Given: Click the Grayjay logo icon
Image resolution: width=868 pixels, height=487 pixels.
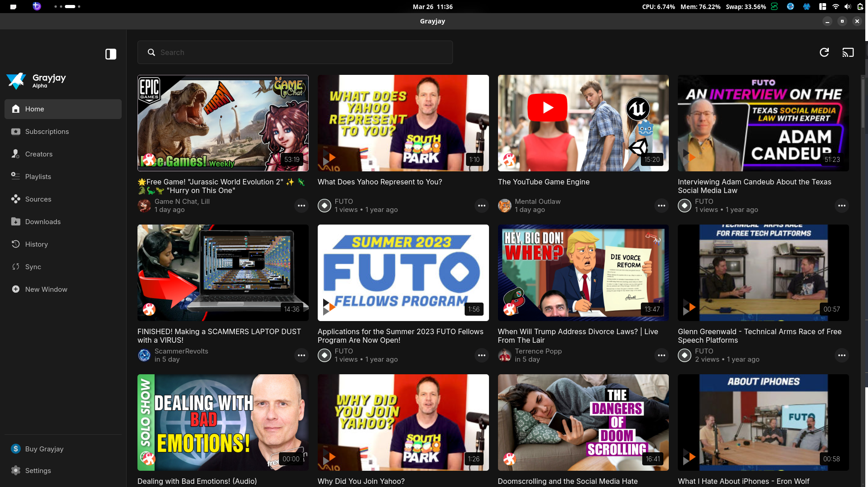Looking at the screenshot, I should coord(16,81).
